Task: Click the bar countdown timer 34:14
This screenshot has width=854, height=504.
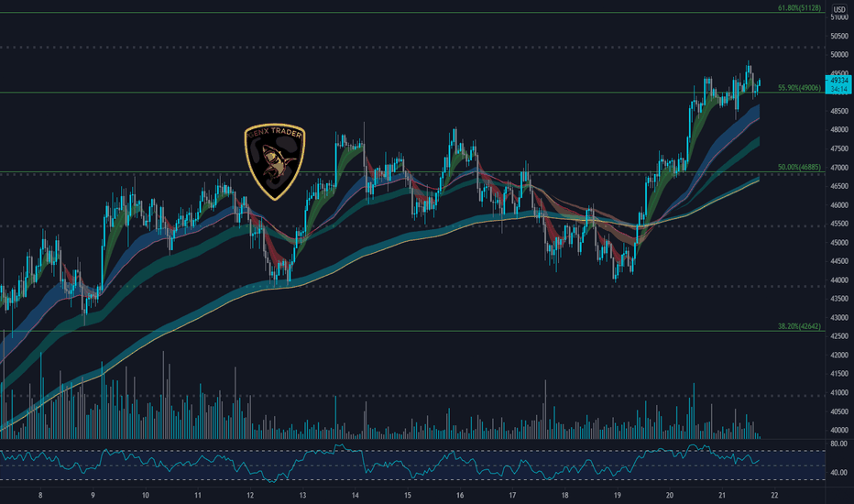Action: click(x=840, y=89)
